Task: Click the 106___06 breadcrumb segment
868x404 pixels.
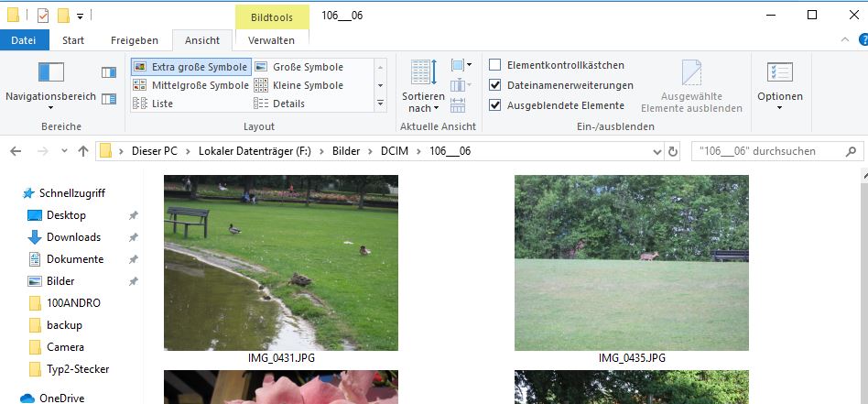Action: (x=450, y=151)
